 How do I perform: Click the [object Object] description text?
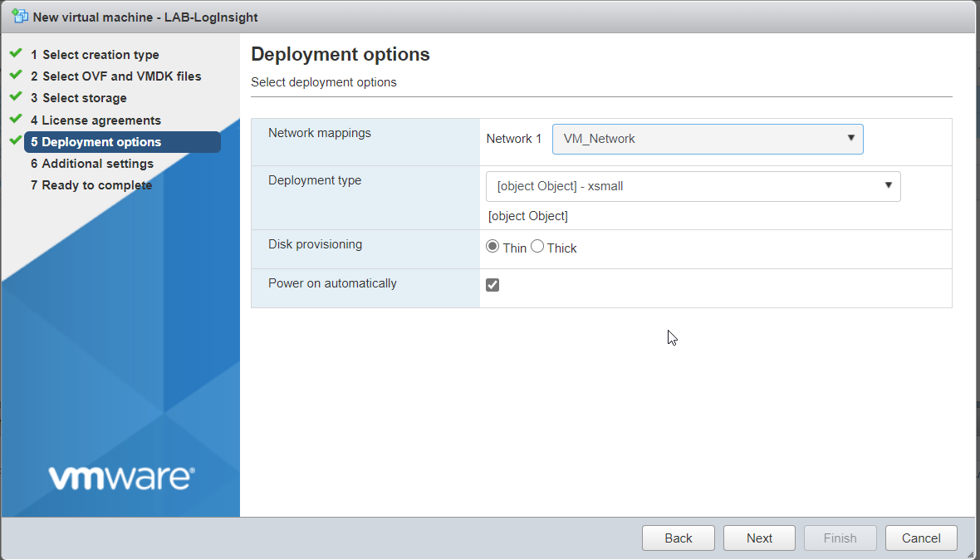tap(528, 215)
